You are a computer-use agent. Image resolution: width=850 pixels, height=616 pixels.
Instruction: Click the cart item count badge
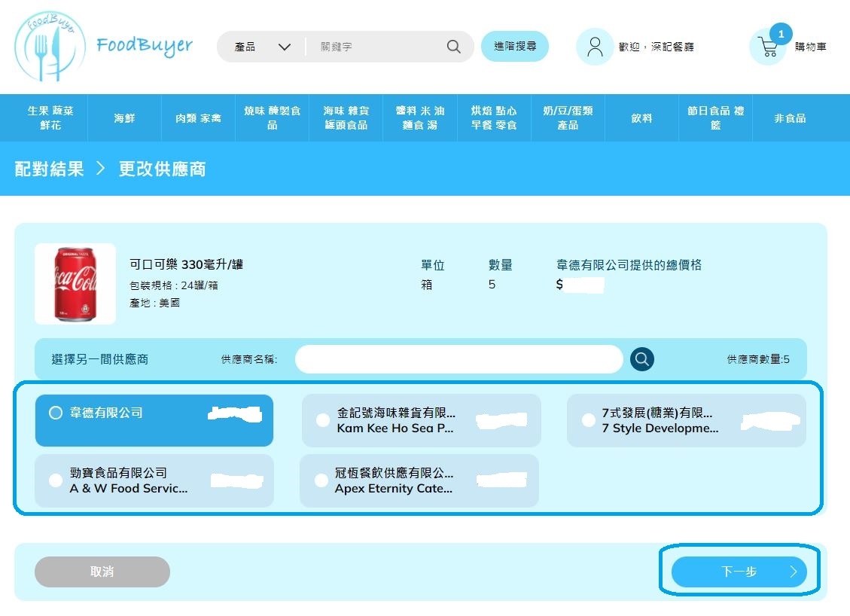point(781,34)
